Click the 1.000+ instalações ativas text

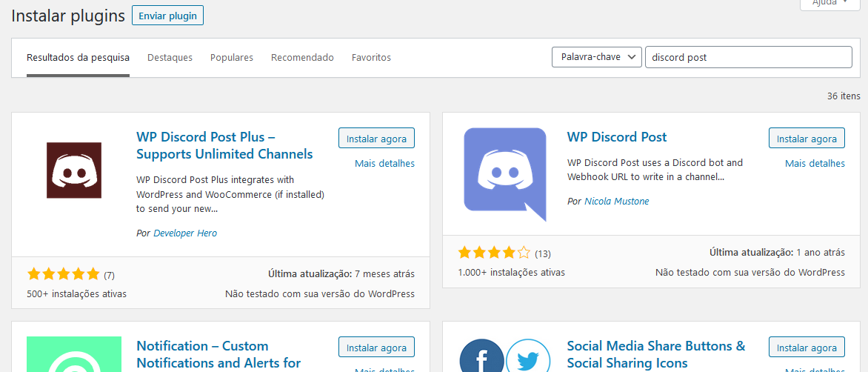coord(512,273)
